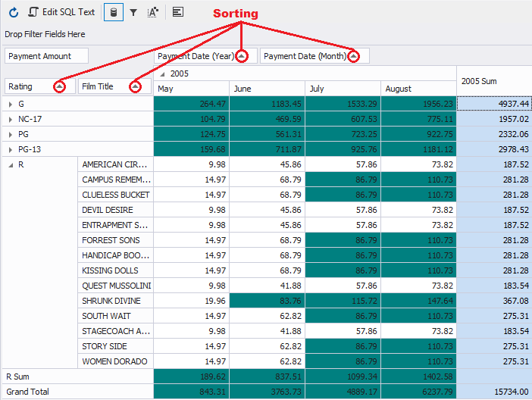Click the 19.96 May cell for SHRUNK DIVINE
532x400 pixels.
pyautogui.click(x=192, y=301)
